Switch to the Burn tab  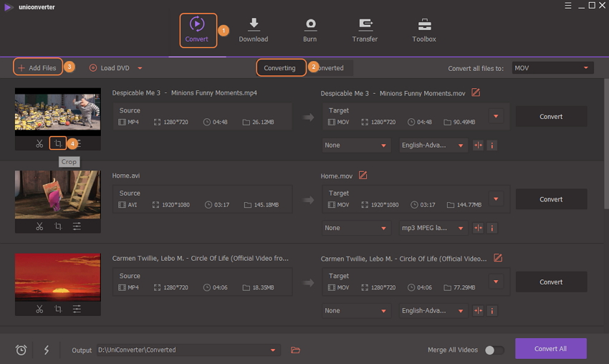[x=310, y=30]
